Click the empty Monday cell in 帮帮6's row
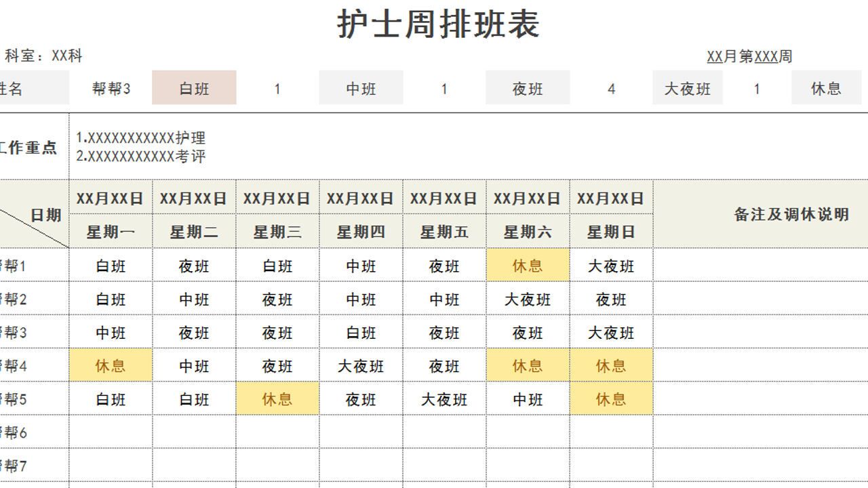The width and height of the screenshot is (868, 488). click(111, 432)
